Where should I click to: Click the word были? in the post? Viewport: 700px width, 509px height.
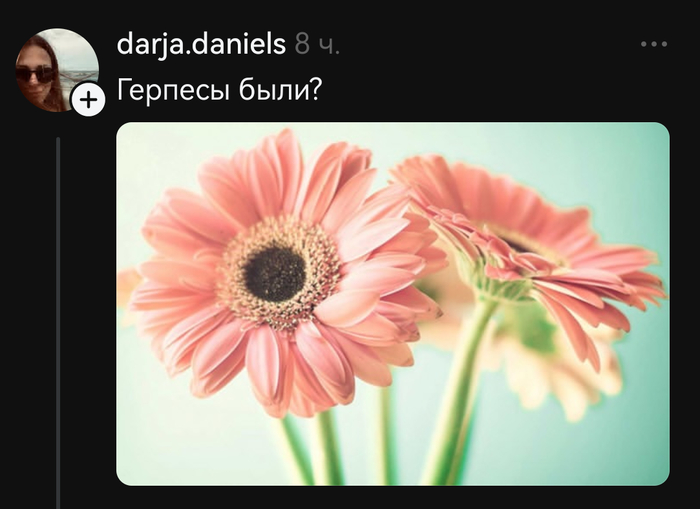tap(280, 89)
